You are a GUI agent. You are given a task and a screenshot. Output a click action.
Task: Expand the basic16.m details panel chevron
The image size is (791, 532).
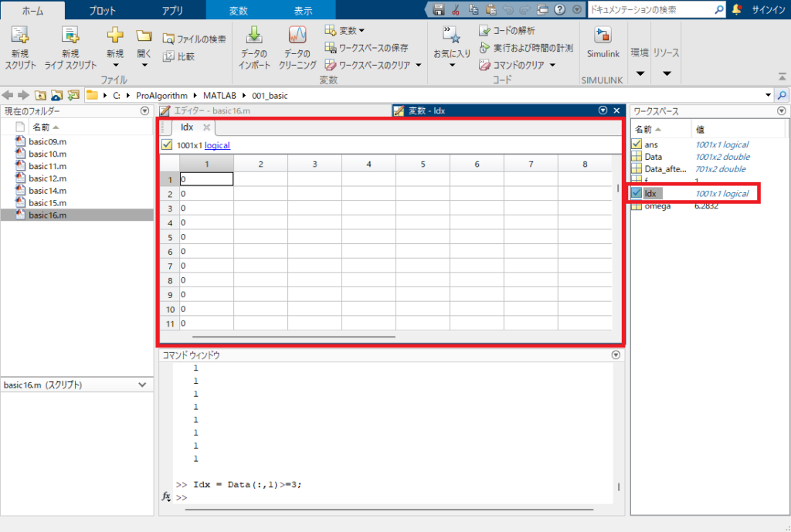tap(142, 385)
